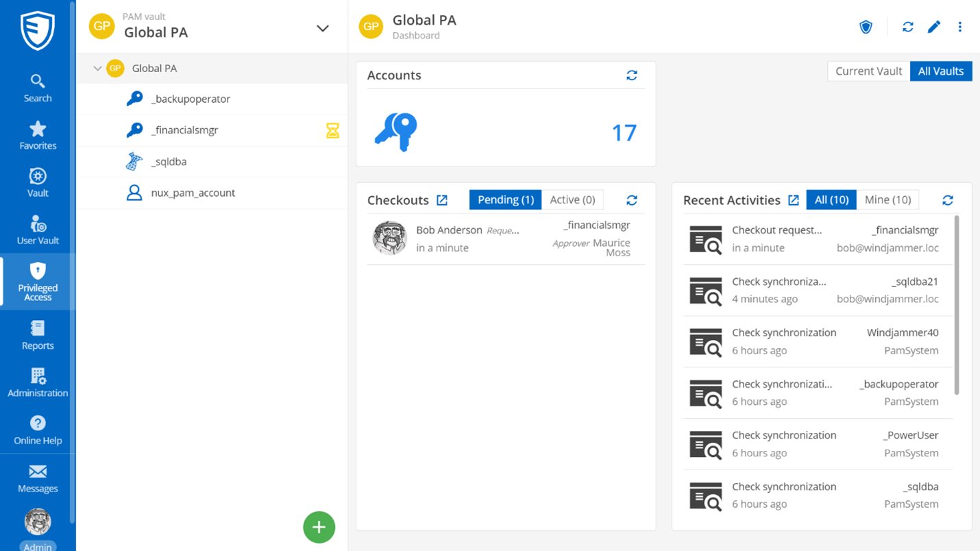Switch to the Active checkouts tab

(572, 199)
